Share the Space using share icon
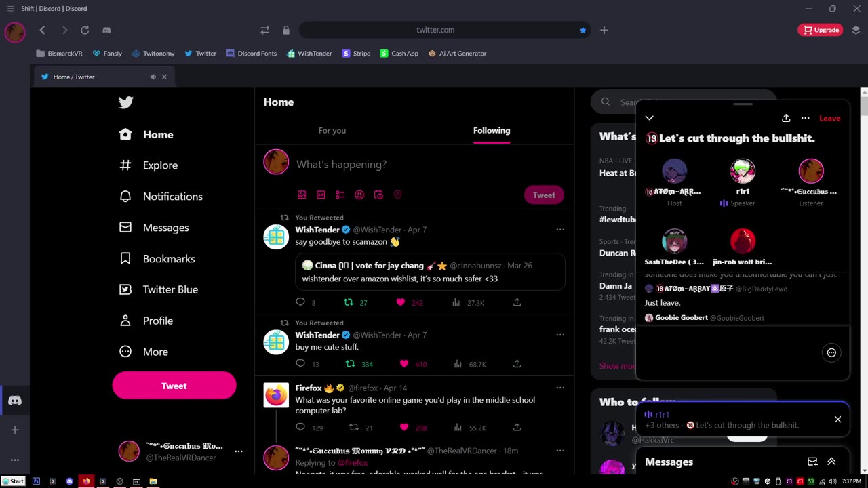The width and height of the screenshot is (868, 488). coord(786,118)
